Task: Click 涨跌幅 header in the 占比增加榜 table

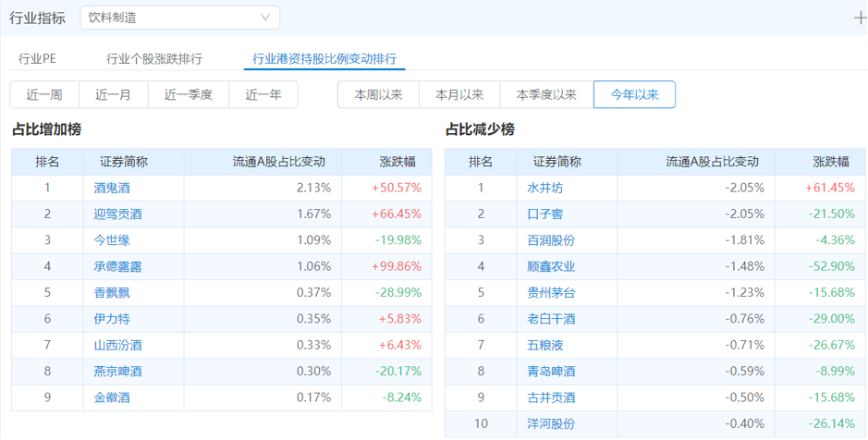Action: (397, 162)
